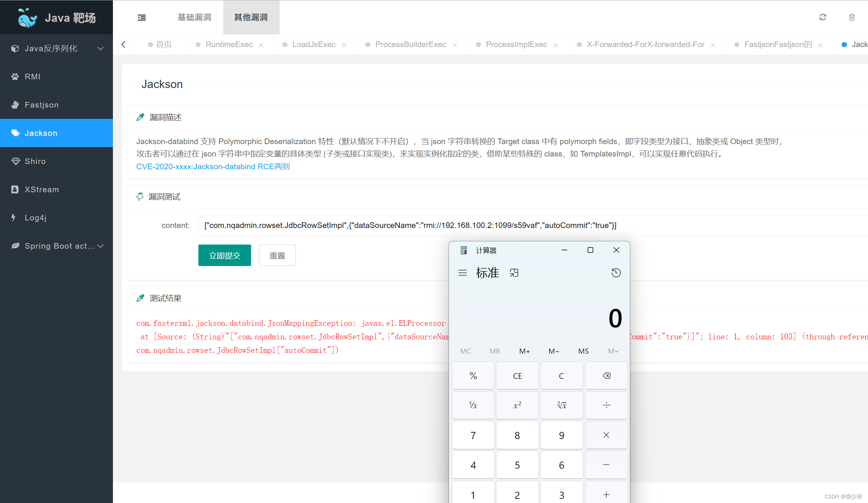Click the 重置 reset button
Screen dimensions: 868x503
[277, 255]
